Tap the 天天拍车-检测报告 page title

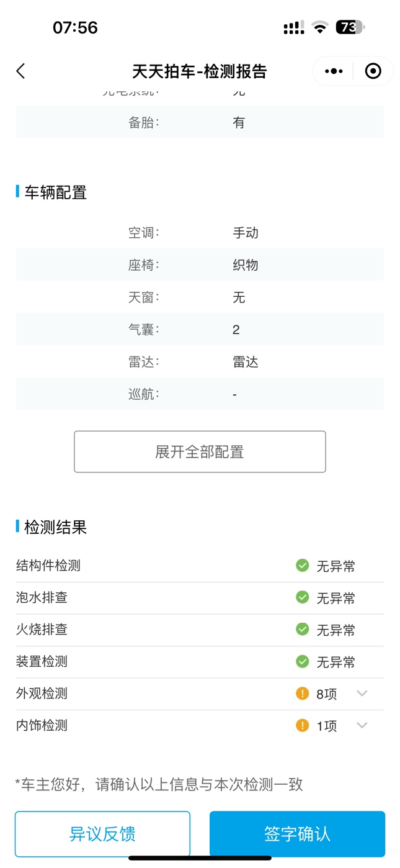[x=200, y=71]
